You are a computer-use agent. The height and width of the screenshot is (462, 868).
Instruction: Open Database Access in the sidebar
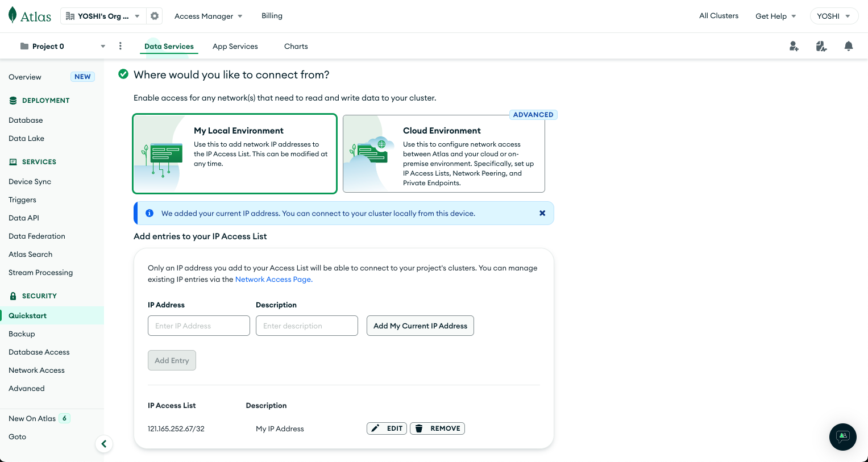click(x=39, y=352)
